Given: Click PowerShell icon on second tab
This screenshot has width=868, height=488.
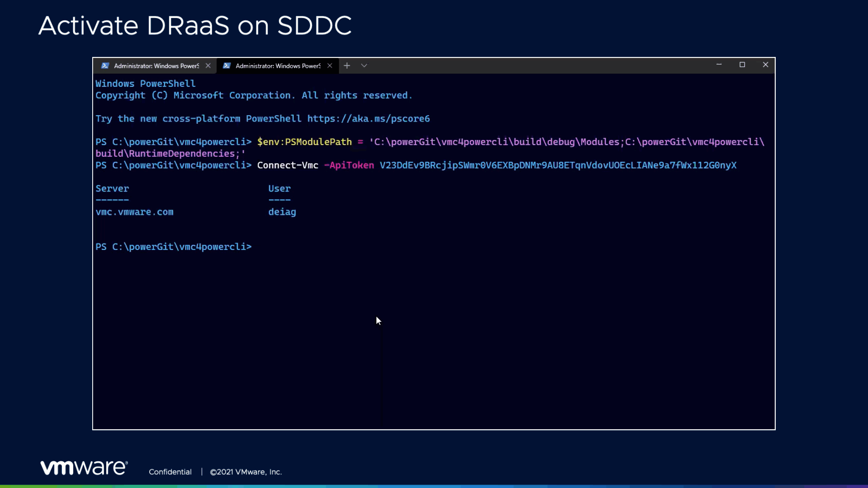Looking at the screenshot, I should click(227, 66).
